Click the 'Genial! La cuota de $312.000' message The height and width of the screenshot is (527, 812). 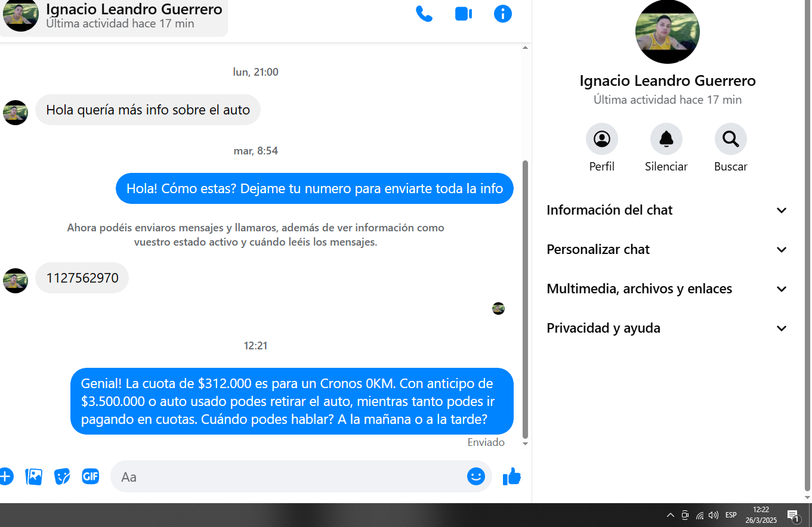(292, 401)
